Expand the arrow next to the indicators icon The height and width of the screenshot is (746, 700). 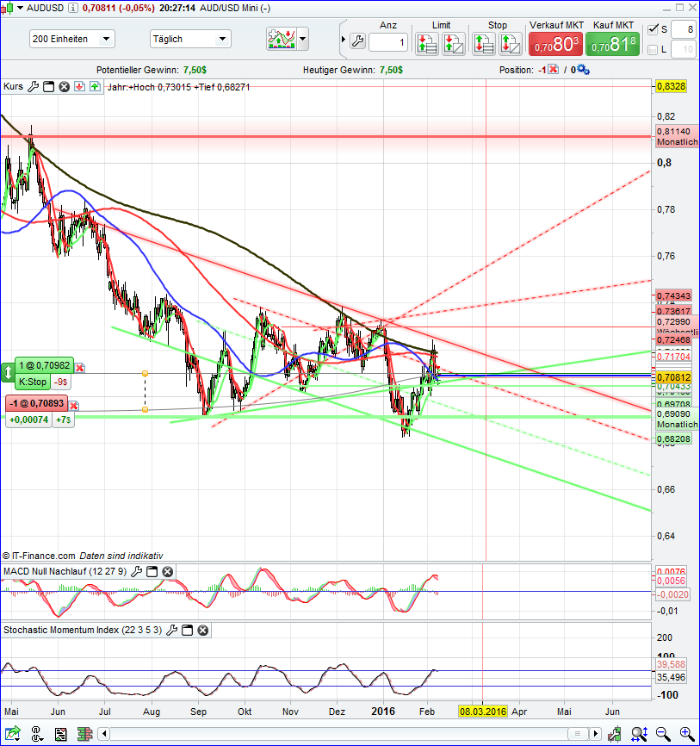coord(302,39)
